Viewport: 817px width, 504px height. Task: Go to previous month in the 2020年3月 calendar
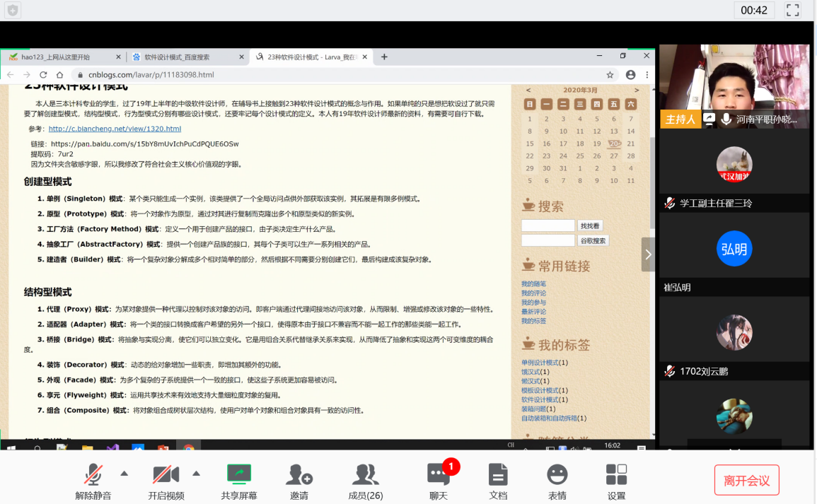point(528,90)
